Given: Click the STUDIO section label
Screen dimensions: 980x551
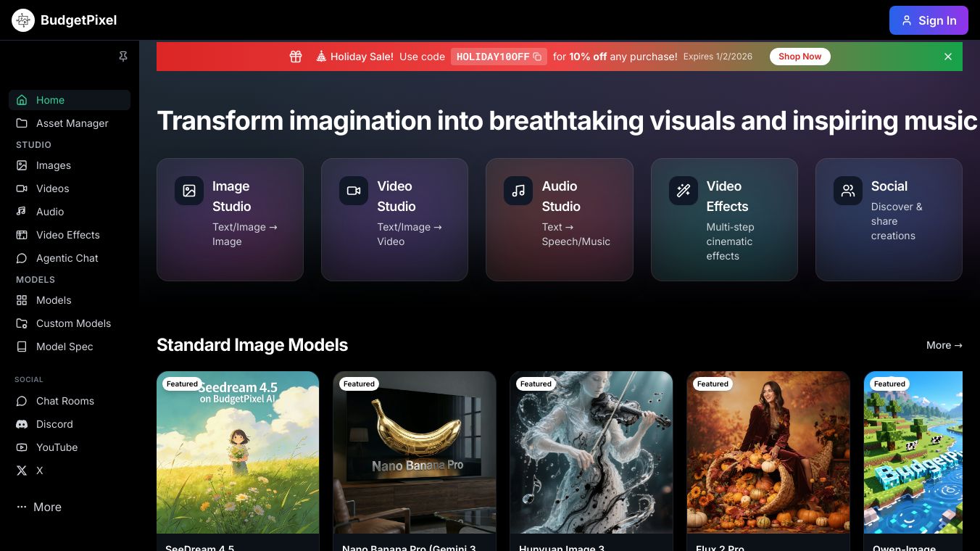Looking at the screenshot, I should coord(33,145).
